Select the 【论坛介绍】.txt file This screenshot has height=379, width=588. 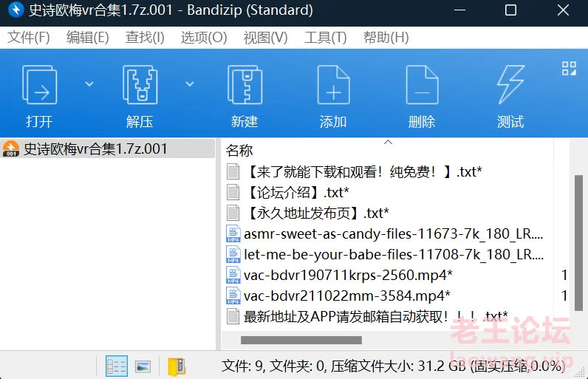297,192
